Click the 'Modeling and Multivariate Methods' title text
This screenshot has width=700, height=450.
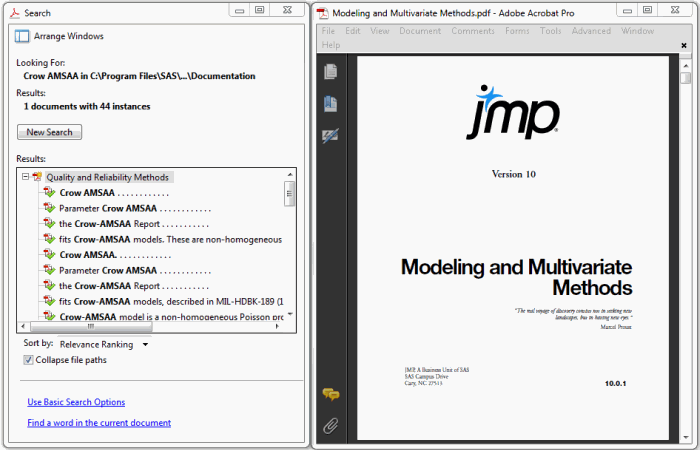517,277
